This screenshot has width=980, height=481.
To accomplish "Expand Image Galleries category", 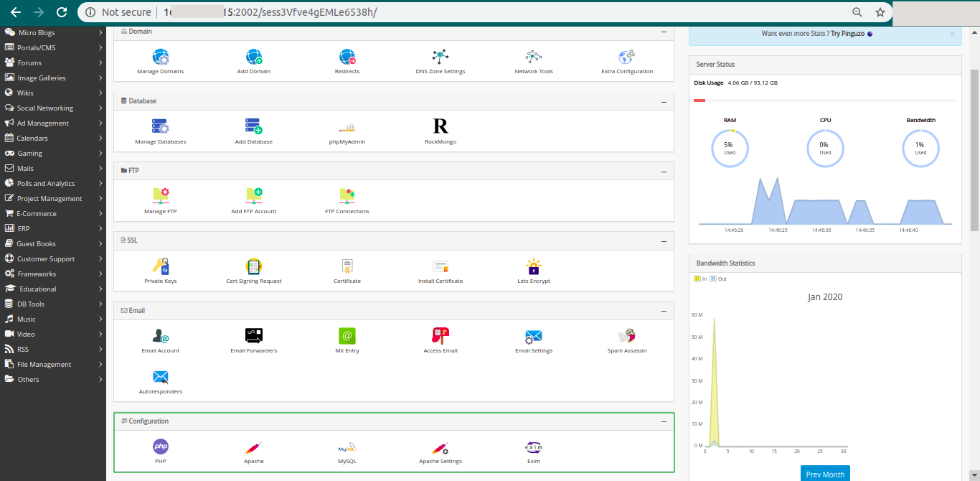I will pos(52,78).
